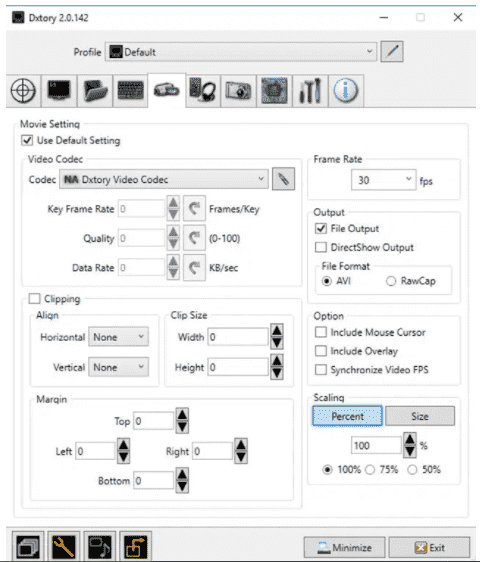Select the Movie tab with camcorder icon
Image resolution: width=480 pixels, height=562 pixels.
(x=167, y=90)
